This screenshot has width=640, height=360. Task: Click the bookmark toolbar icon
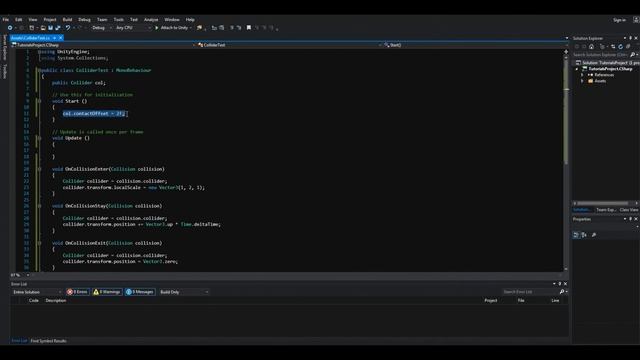pos(249,28)
